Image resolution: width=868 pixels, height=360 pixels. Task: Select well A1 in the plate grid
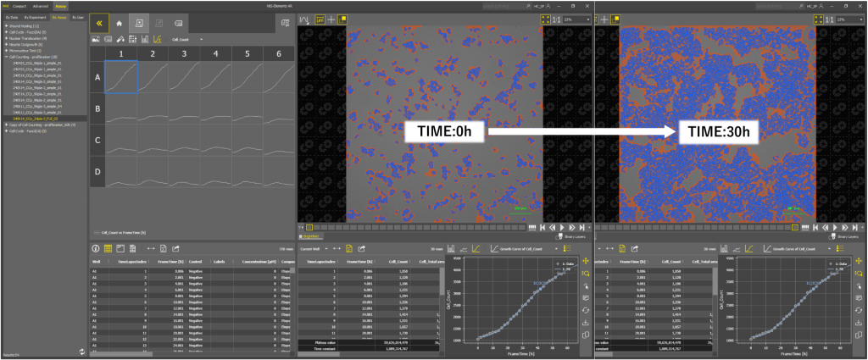tap(120, 76)
